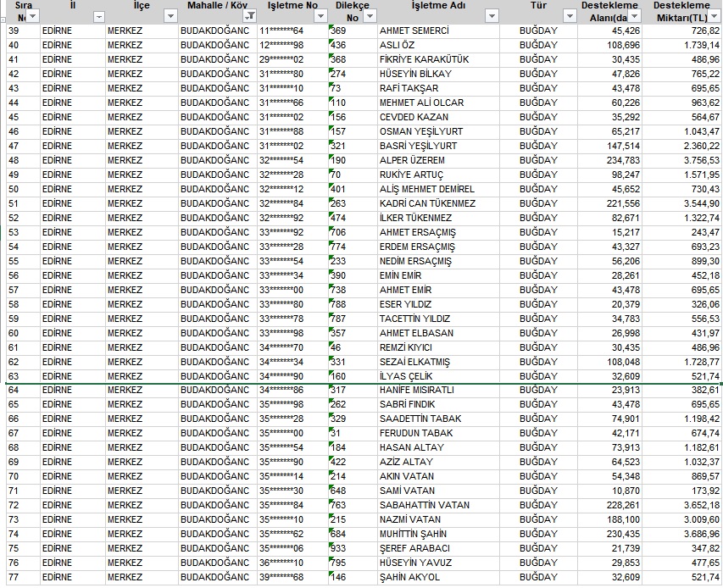Expand the İlçe column filter arrow
The width and height of the screenshot is (723, 588).
[170, 17]
